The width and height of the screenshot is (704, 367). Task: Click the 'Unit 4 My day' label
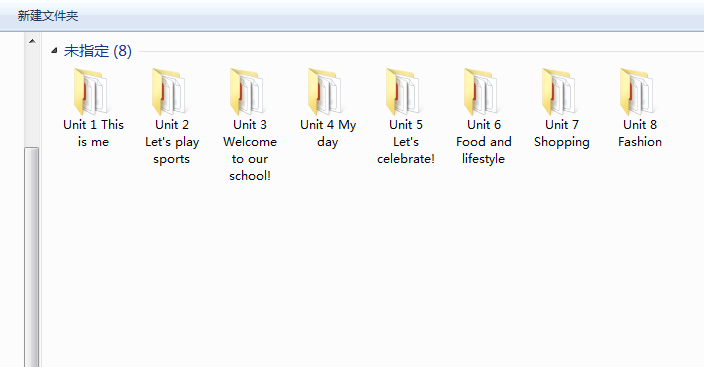tap(328, 133)
